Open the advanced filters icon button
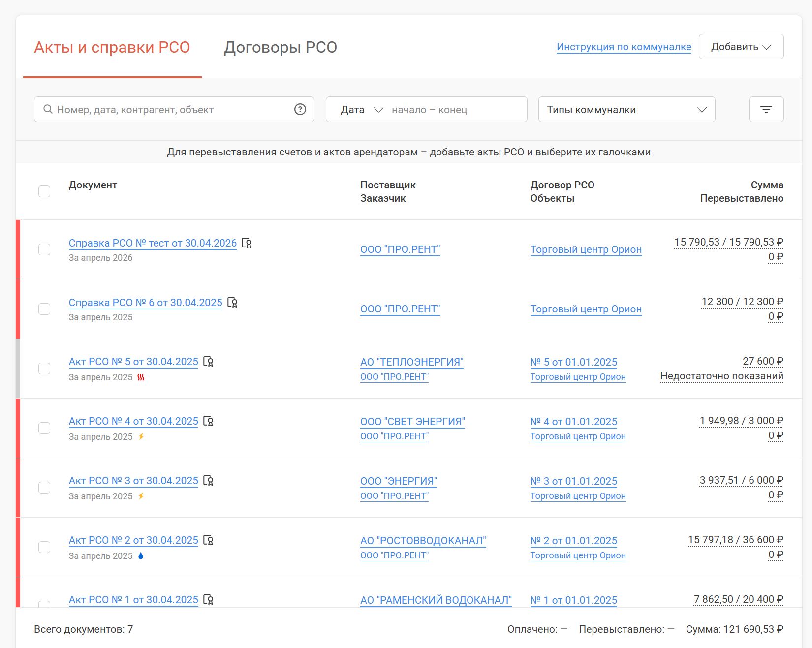The image size is (812, 648). click(766, 109)
